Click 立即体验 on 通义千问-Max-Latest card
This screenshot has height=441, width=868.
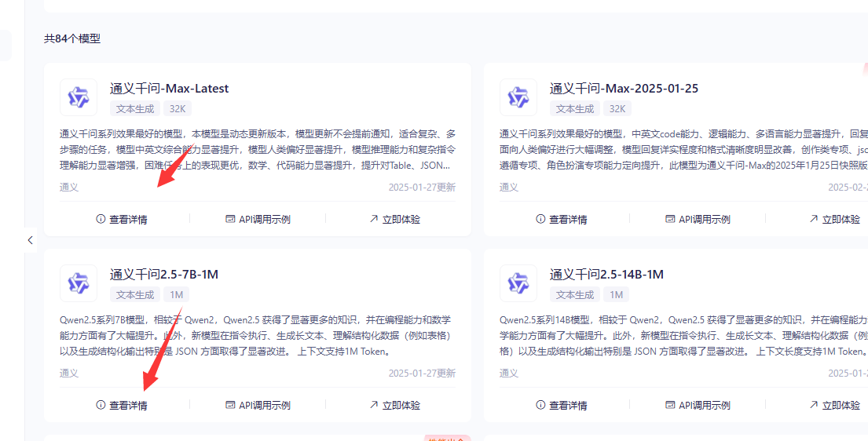pyautogui.click(x=394, y=219)
